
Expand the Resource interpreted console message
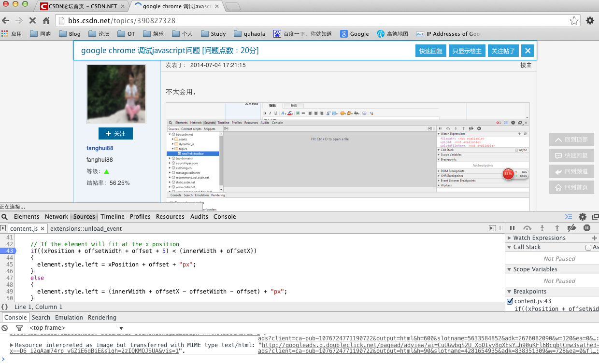tap(12, 345)
